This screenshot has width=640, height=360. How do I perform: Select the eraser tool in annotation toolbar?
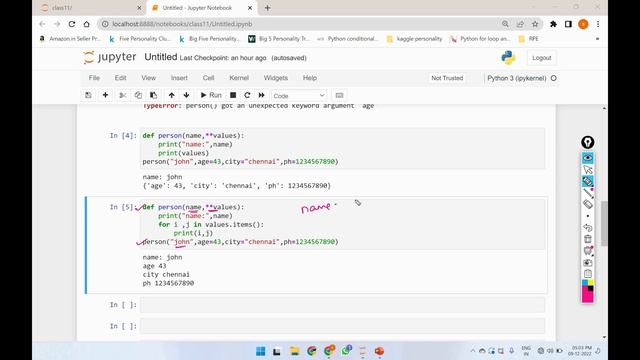point(588,204)
